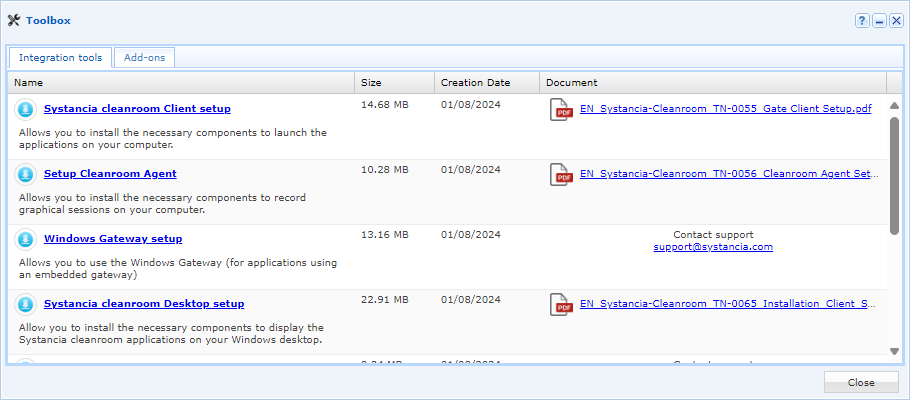Click download icon for Systancia cleanroom Desktop setup
This screenshot has width=910, height=400.
[x=26, y=304]
